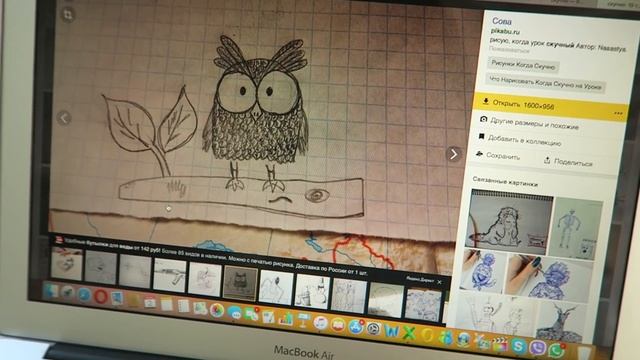Click Сохранить to Yandex Disk
This screenshot has height=360, width=640.
[x=498, y=156]
